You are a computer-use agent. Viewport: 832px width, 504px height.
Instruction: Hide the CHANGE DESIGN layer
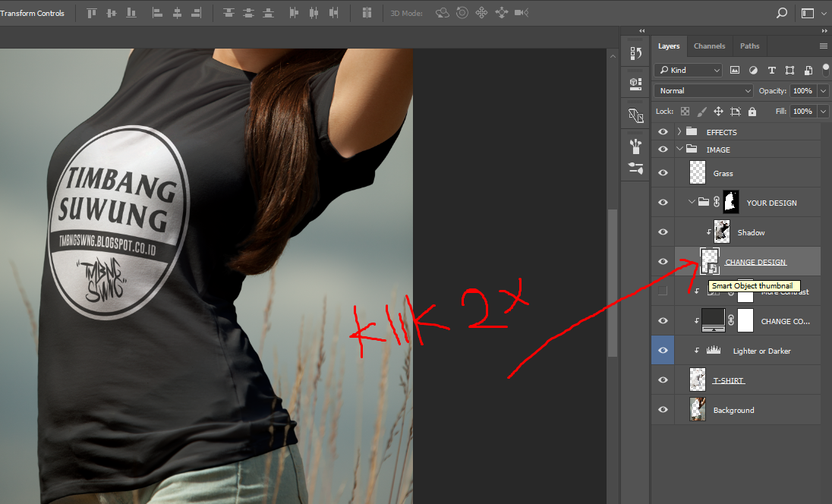(663, 262)
